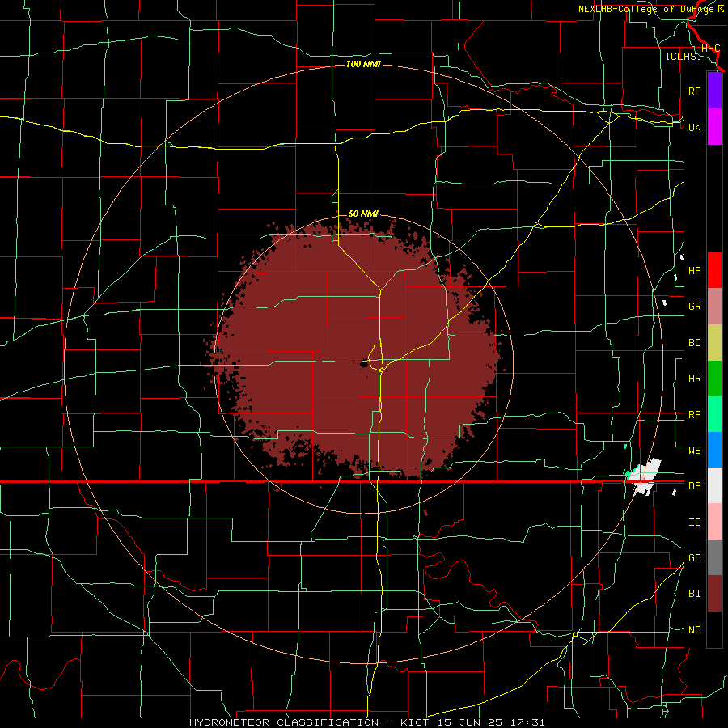Click the dark red BI legend swatch
This screenshot has width=728, height=728.
pyautogui.click(x=714, y=594)
